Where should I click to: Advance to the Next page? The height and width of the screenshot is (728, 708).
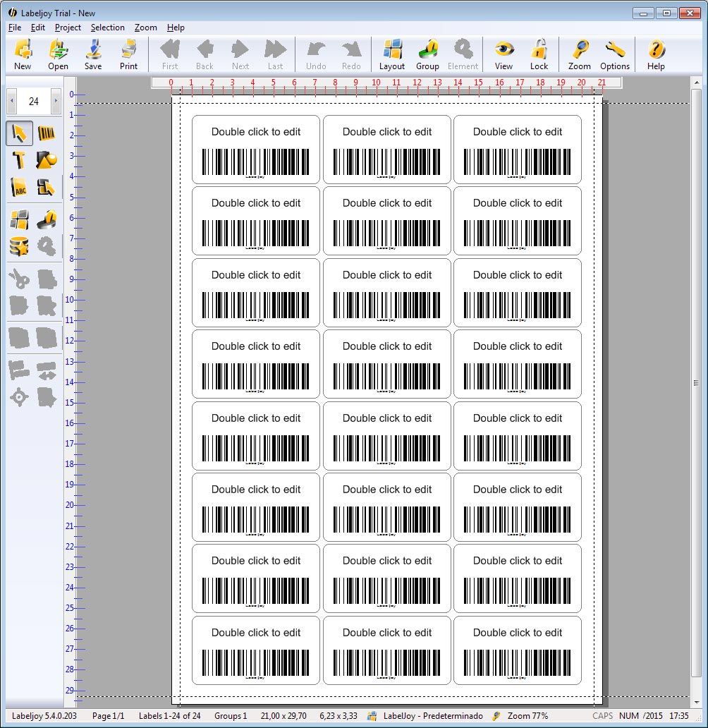(x=240, y=54)
